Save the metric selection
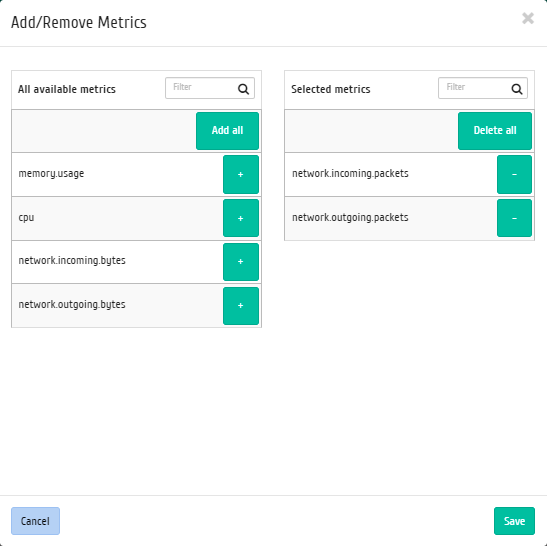The height and width of the screenshot is (546, 547). tap(514, 521)
